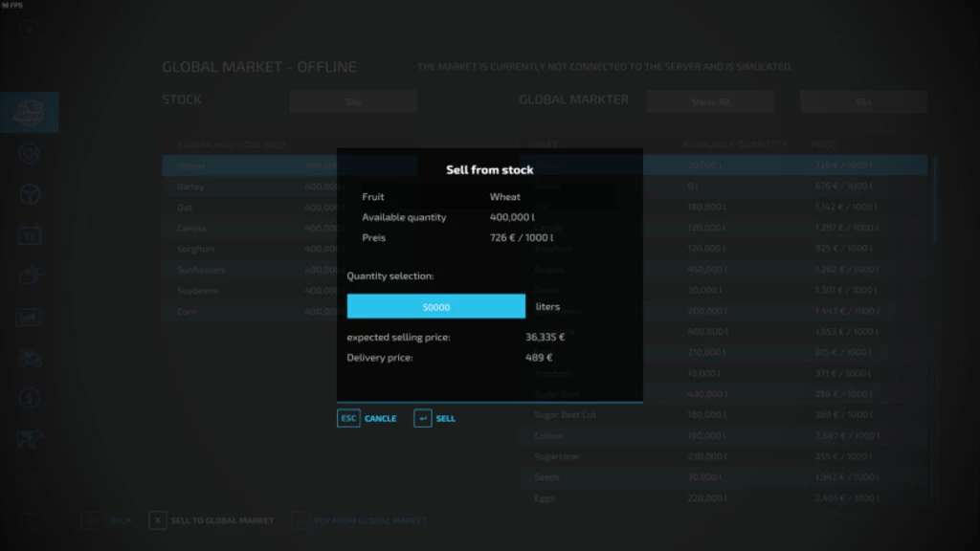Open the highlighted Global Market sidebar icon

tap(29, 112)
